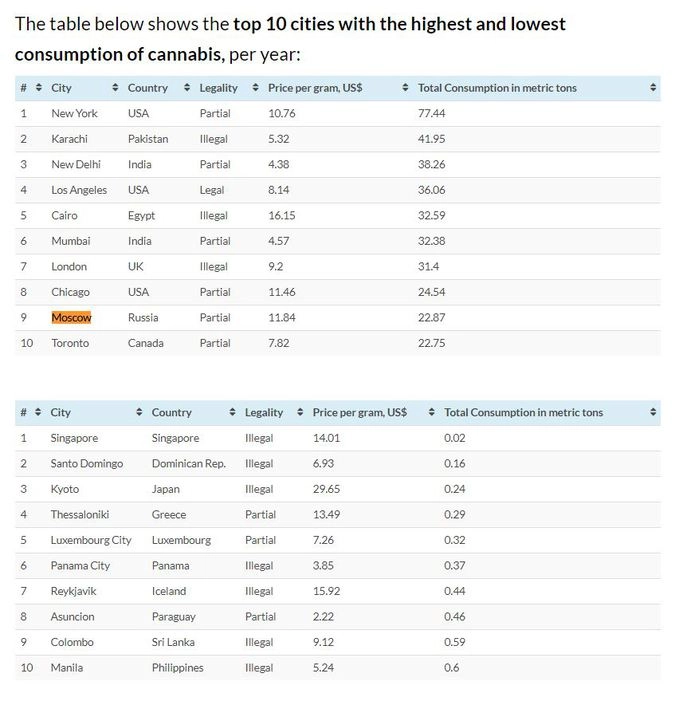Click sort arrows beside Country in bottom table
Image resolution: width=675 pixels, height=701 pixels.
click(233, 412)
